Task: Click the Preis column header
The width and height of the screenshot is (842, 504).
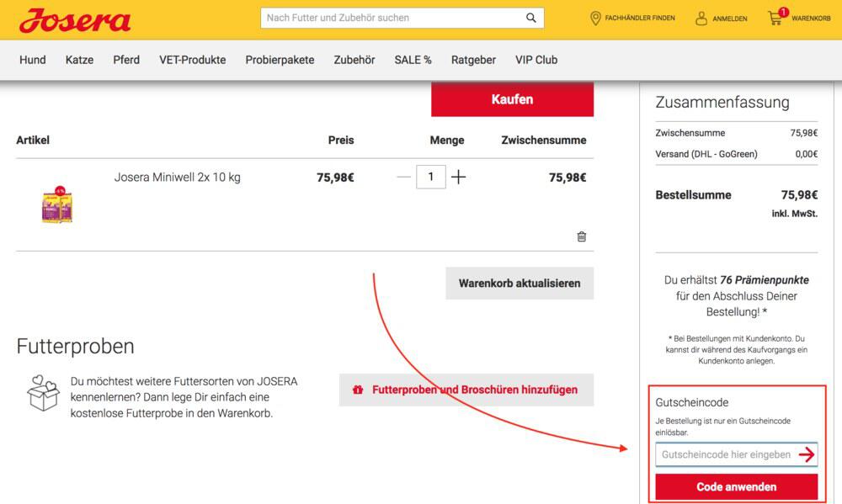Action: [x=341, y=140]
